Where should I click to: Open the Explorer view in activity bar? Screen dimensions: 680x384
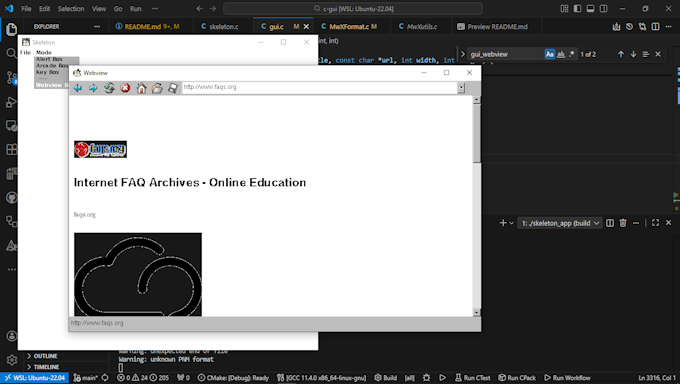(x=11, y=29)
